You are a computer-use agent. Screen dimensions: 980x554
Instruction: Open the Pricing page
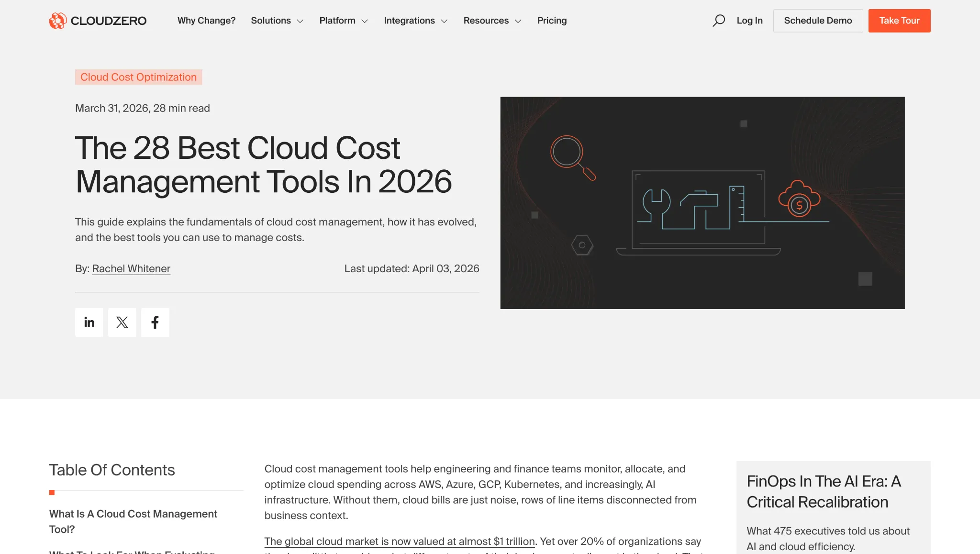pos(552,21)
